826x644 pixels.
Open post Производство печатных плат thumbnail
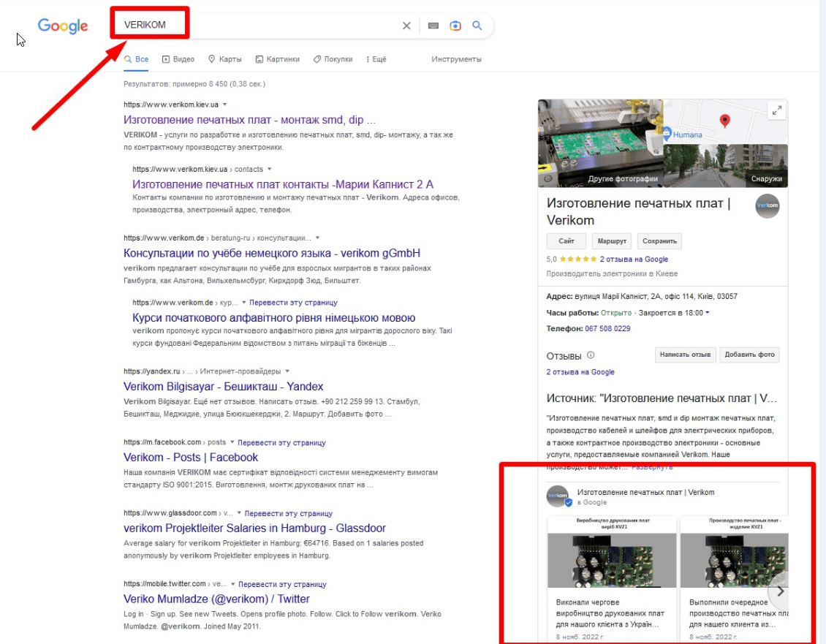click(735, 552)
